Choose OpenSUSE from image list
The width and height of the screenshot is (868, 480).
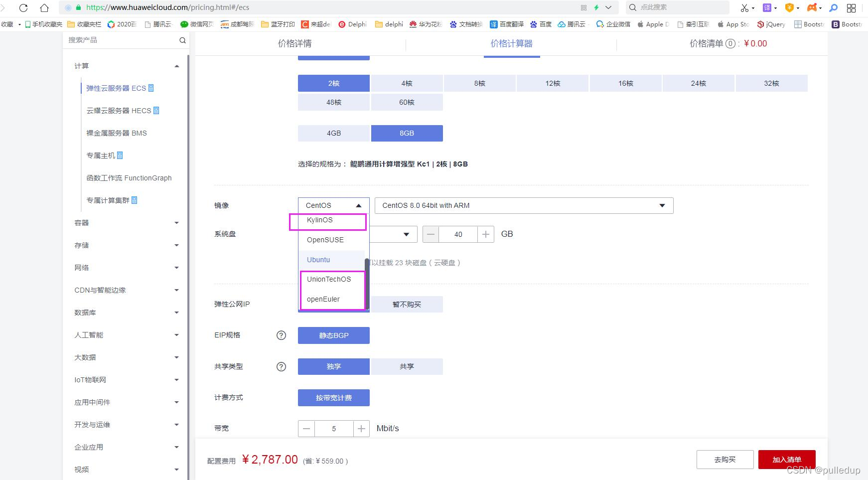[325, 240]
